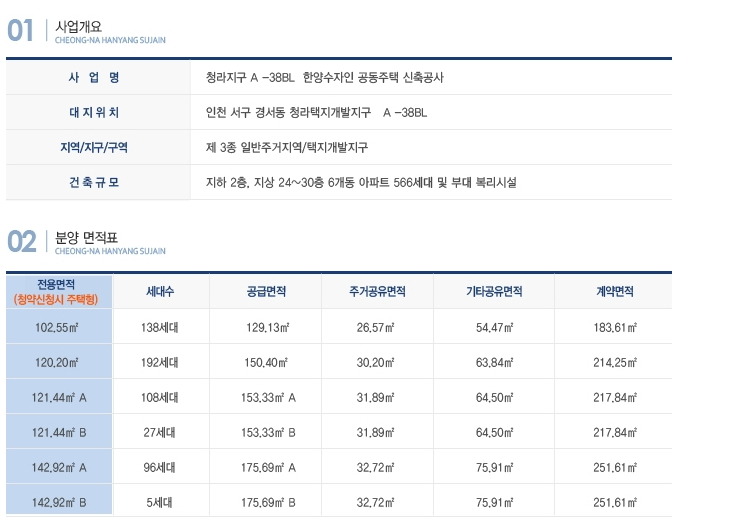This screenshot has height=524, width=737.
Task: Click 64.50㎡ in the 121.44㎡ B row
Action: click(x=494, y=432)
